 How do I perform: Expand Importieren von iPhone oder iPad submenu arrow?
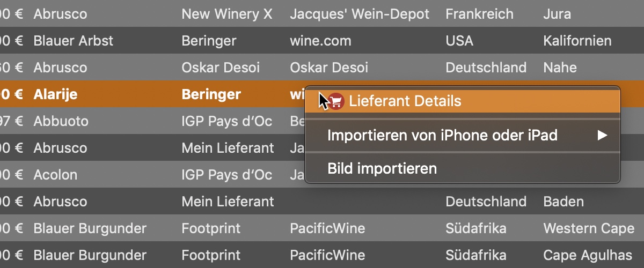(602, 136)
